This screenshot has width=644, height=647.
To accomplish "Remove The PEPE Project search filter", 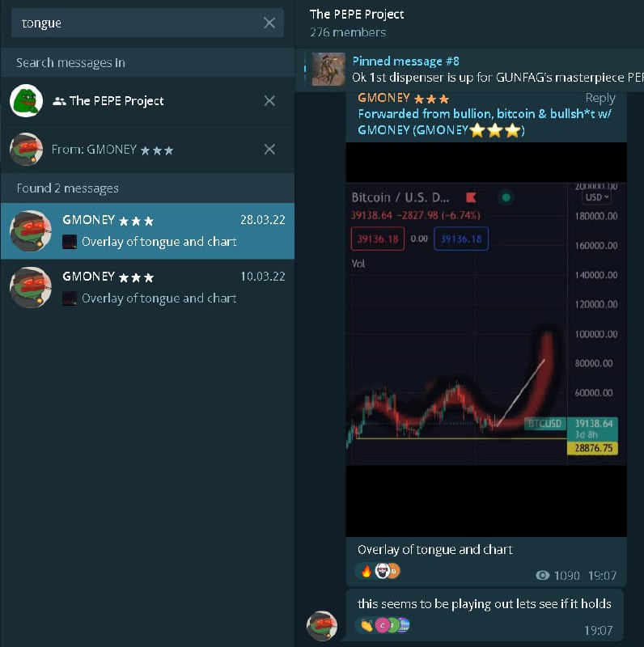I will [269, 100].
